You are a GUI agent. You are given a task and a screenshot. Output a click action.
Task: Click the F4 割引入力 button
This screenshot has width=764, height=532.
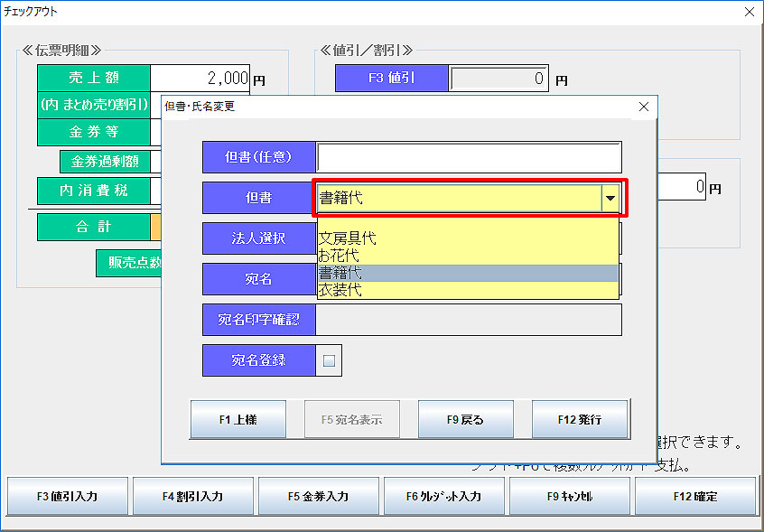pyautogui.click(x=193, y=497)
